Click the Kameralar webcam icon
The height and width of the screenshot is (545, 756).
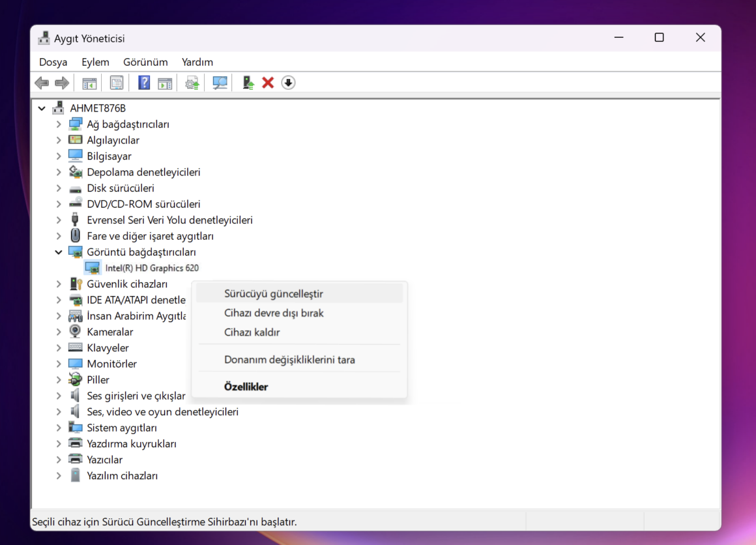[75, 331]
